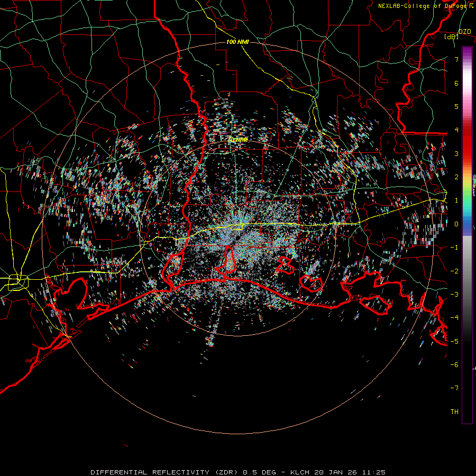Click the 7 value on the dB scale
The image size is (476, 476).
pos(456,59)
